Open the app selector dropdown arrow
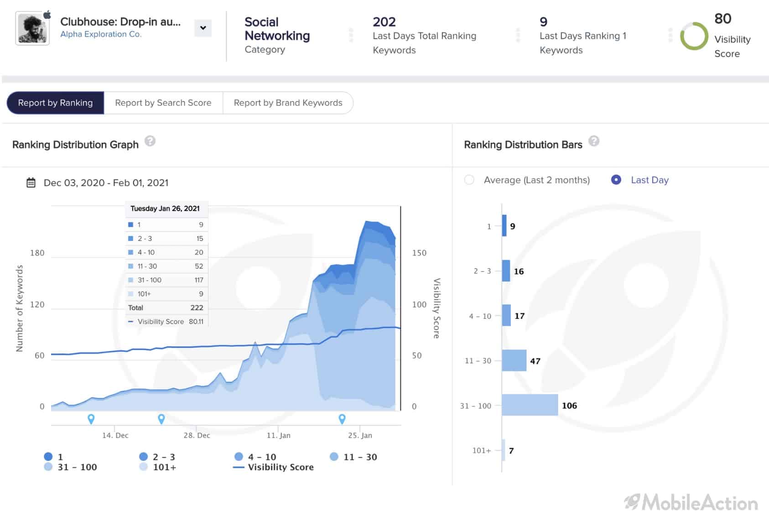Screen dimensions: 769x532 (203, 28)
